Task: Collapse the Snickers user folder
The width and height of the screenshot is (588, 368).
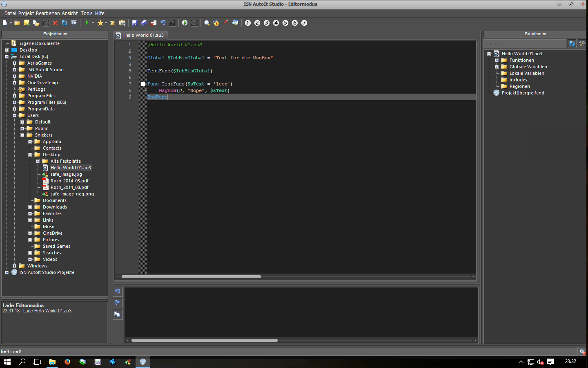Action: tap(22, 135)
